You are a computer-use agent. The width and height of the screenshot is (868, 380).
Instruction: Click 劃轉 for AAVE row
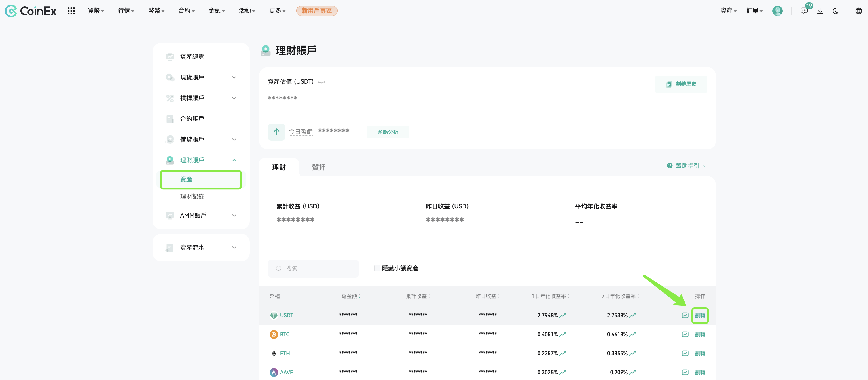pyautogui.click(x=700, y=372)
